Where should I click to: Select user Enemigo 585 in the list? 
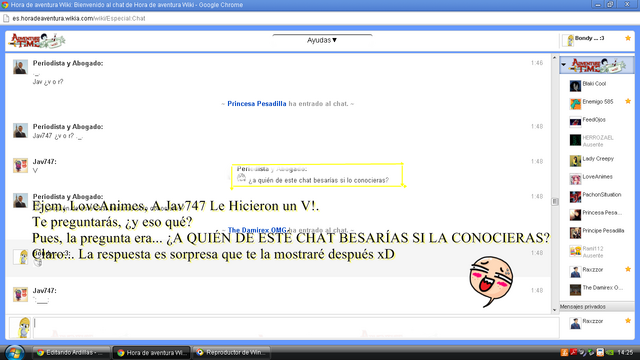[x=598, y=102]
